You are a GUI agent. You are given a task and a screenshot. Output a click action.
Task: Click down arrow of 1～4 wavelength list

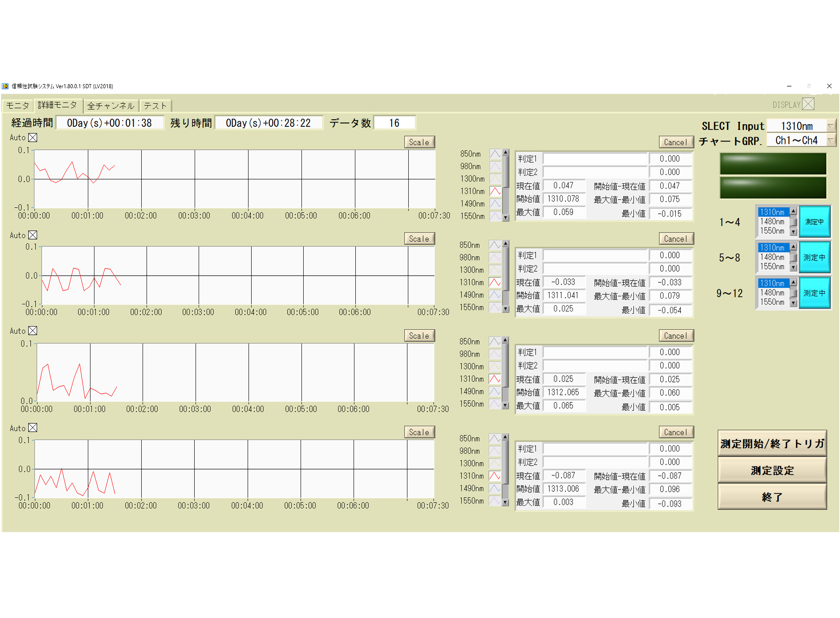click(x=793, y=232)
